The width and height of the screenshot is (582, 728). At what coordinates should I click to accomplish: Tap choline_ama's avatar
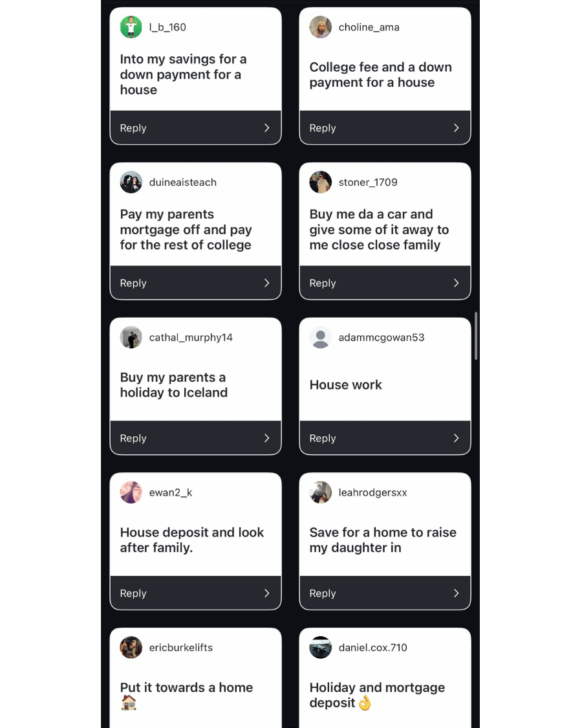(x=321, y=27)
